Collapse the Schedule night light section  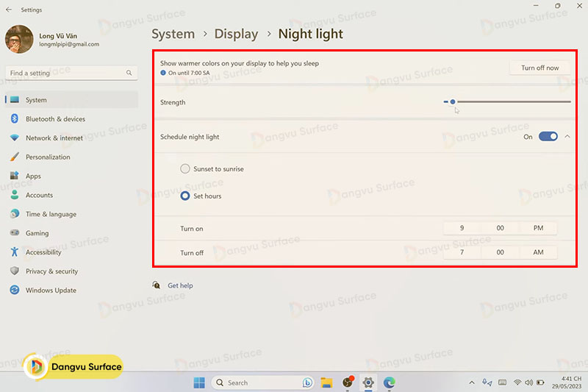point(567,137)
